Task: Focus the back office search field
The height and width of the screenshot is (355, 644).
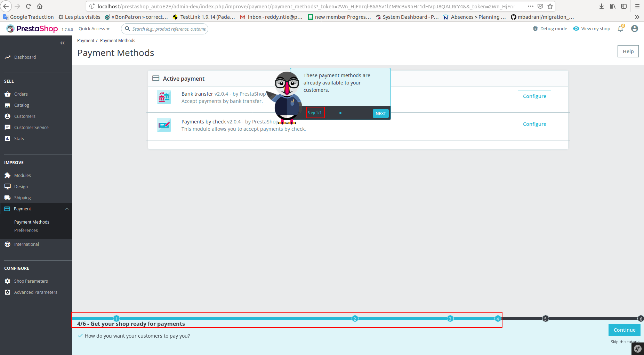Action: click(165, 29)
